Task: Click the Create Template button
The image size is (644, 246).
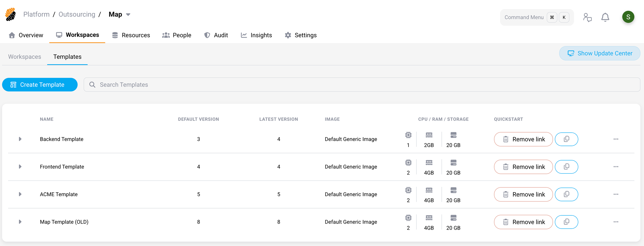Action: (x=40, y=85)
